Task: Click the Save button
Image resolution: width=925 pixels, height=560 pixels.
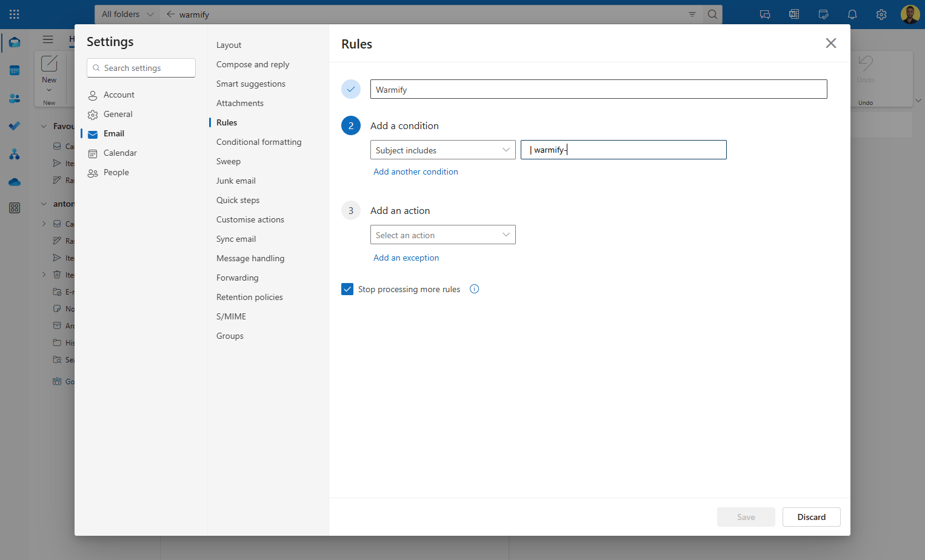Action: (746, 517)
